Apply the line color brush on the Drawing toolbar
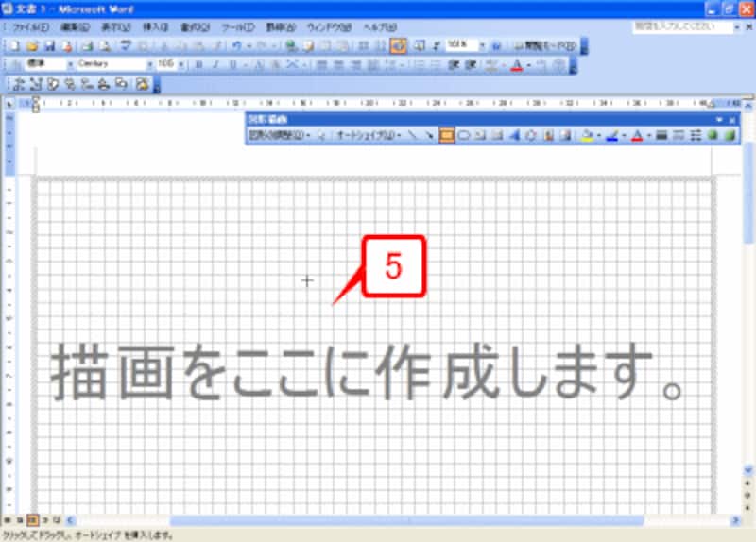 coord(611,136)
